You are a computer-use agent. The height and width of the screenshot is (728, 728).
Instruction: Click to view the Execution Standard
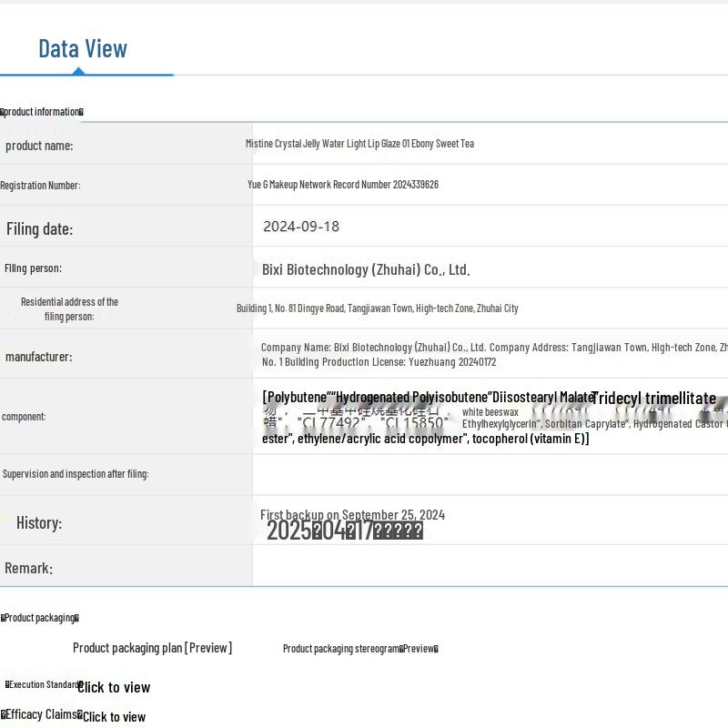click(114, 687)
